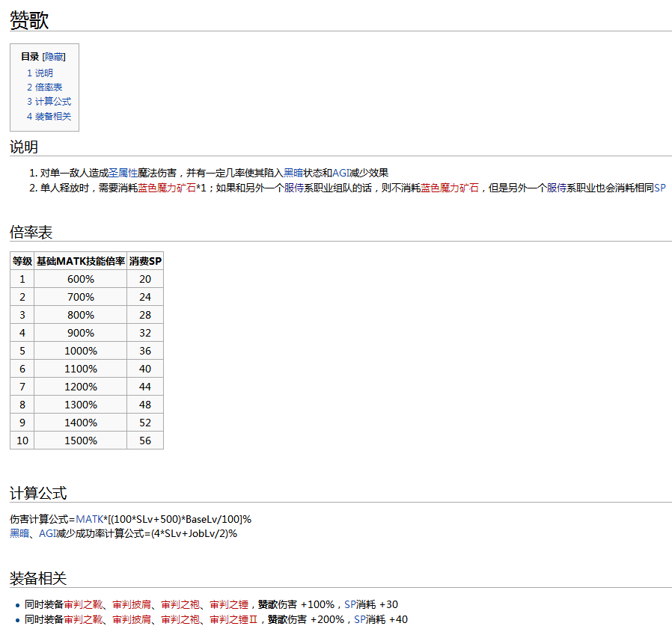672x626 pixels.
Task: Select SP cost cell 40
Action: pyautogui.click(x=145, y=369)
